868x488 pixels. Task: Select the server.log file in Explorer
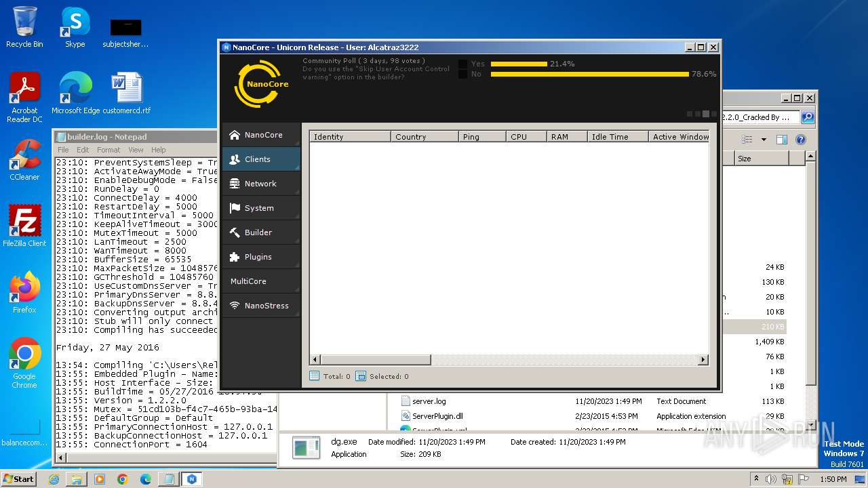pyautogui.click(x=429, y=401)
